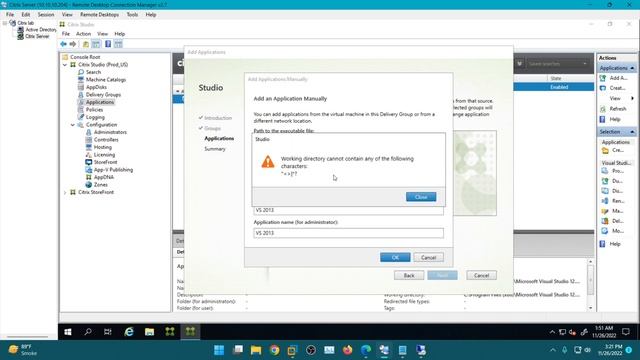Click Summary step in wizard sidebar
The image size is (640, 360).
pos(215,149)
